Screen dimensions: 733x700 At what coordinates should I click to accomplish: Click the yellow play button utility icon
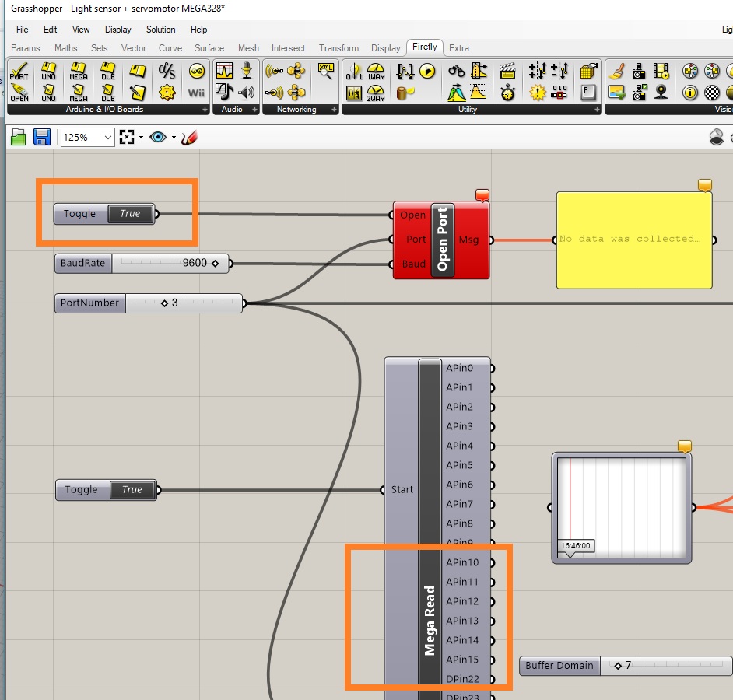(427, 71)
